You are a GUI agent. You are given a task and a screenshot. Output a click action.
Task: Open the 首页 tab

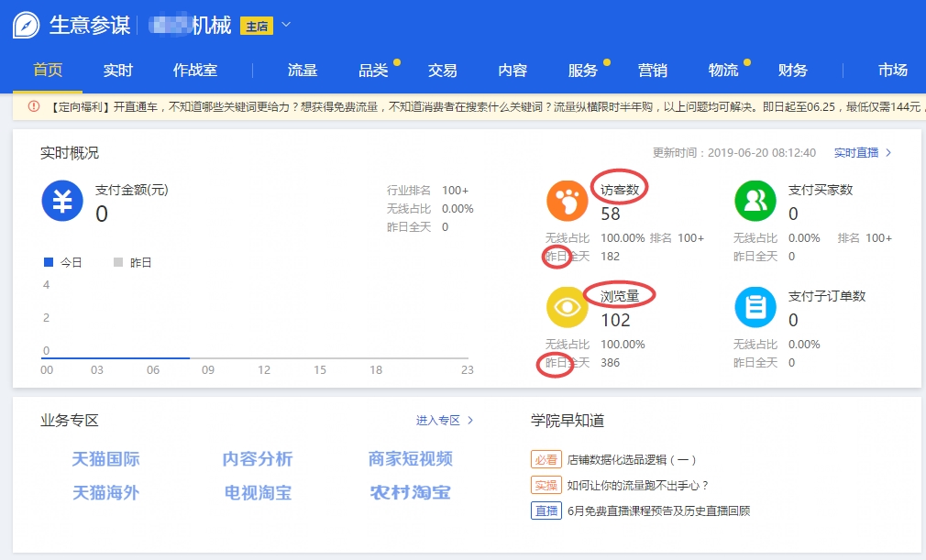pos(48,70)
